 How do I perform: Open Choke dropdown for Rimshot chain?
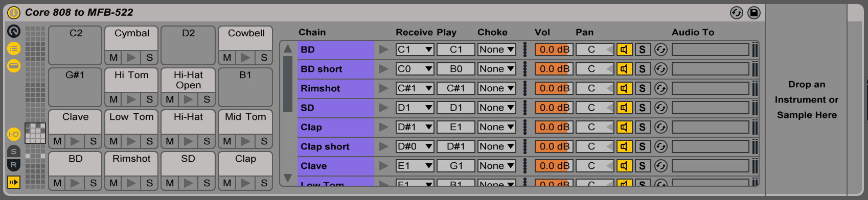coord(497,88)
